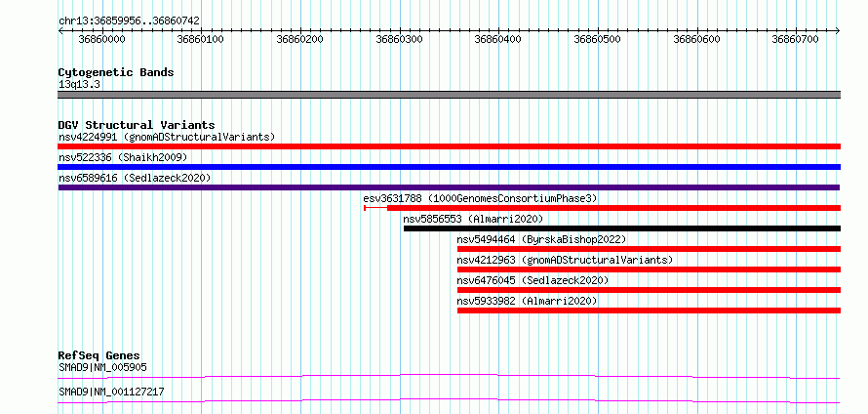
Task: Open variant label nsv5494464 (ByrskaBishop2022)
Action: [541, 239]
